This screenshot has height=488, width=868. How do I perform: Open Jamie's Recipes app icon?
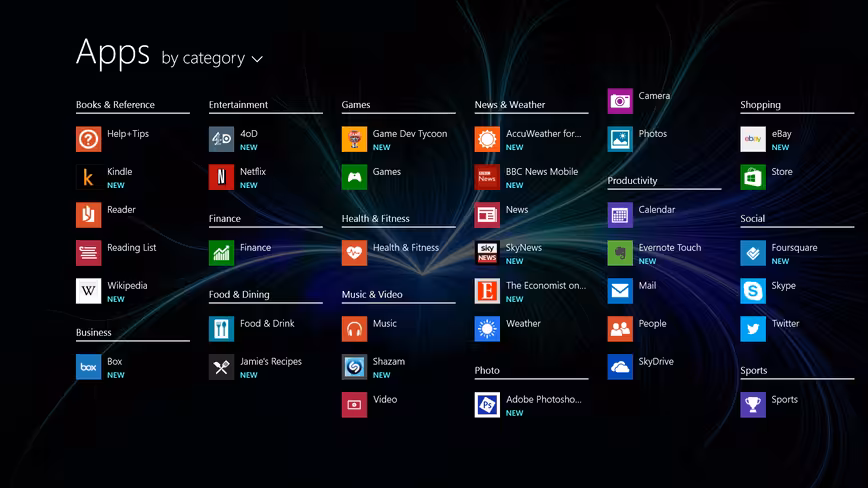(221, 367)
